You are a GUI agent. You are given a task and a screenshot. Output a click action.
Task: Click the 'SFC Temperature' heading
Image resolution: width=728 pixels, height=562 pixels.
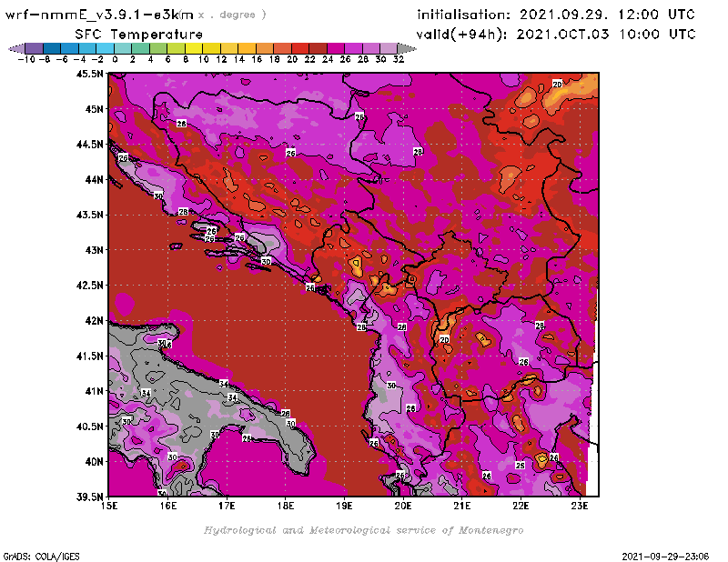point(139,35)
